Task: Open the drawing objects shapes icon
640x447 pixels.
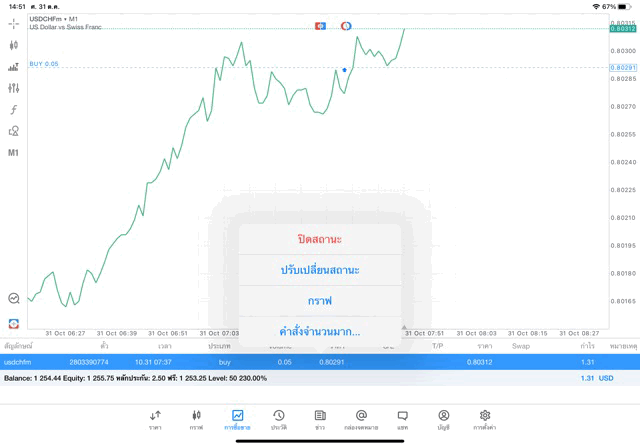Action: point(13,131)
